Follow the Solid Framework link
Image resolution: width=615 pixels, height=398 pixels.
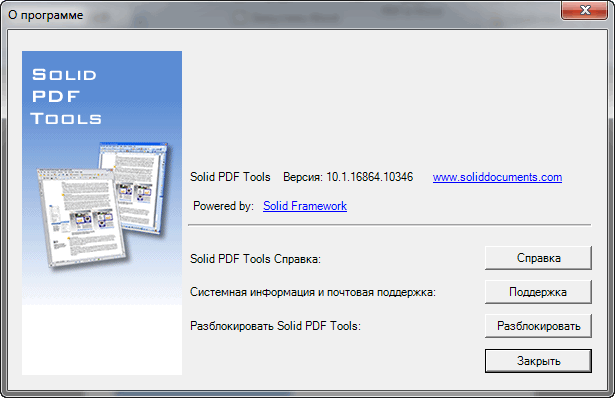click(305, 206)
